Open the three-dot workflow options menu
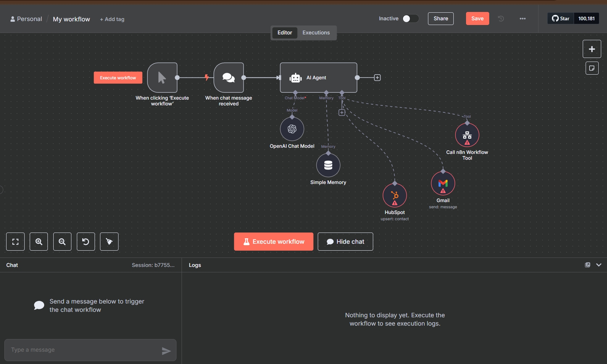 click(x=523, y=18)
